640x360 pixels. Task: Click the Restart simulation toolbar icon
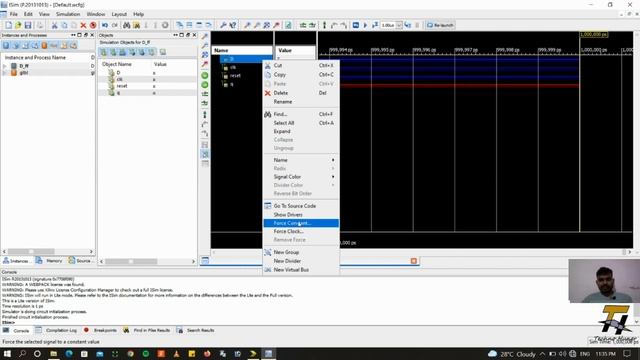click(356, 25)
